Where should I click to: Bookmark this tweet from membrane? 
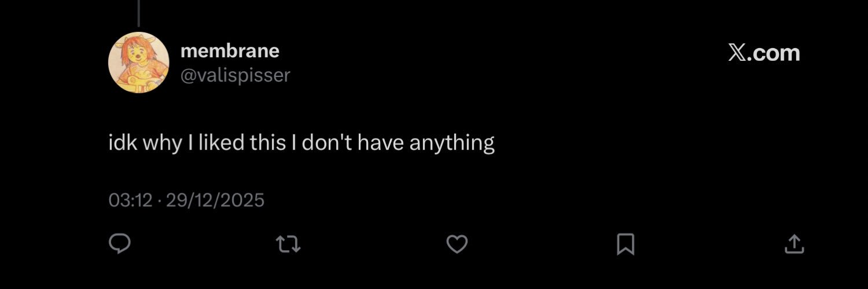pyautogui.click(x=626, y=244)
